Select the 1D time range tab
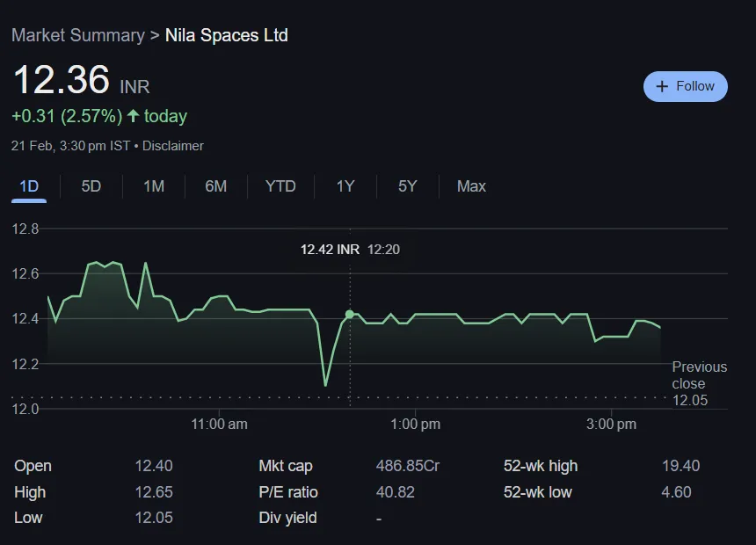This screenshot has height=545, width=756. pyautogui.click(x=29, y=186)
